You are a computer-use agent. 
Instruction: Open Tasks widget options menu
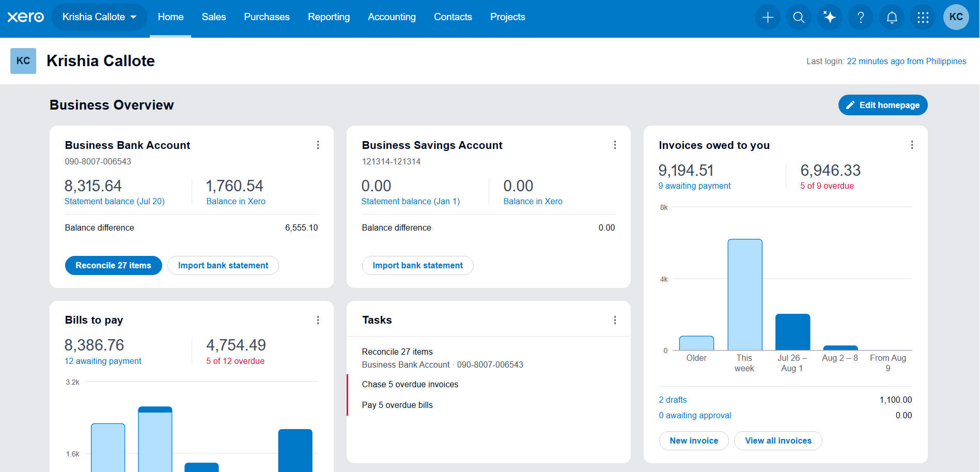615,321
